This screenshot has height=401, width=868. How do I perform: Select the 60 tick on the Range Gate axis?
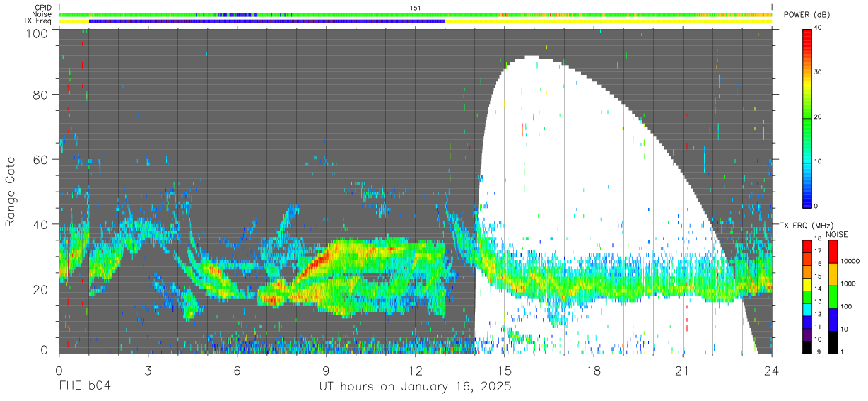tap(40, 159)
